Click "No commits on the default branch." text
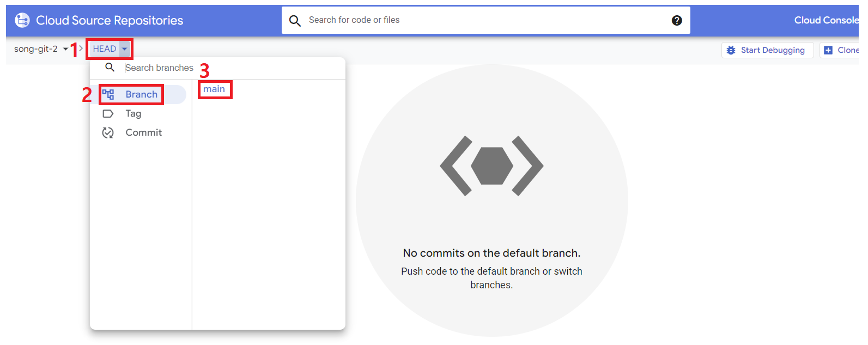 [x=491, y=253]
